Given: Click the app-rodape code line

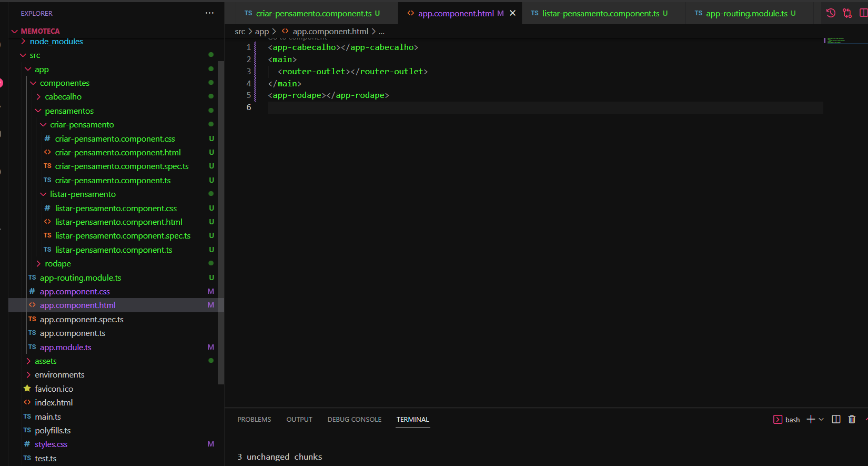Looking at the screenshot, I should (x=328, y=95).
